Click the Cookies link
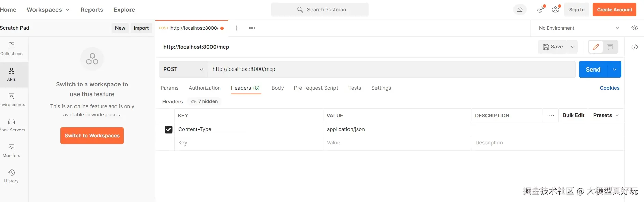 609,88
